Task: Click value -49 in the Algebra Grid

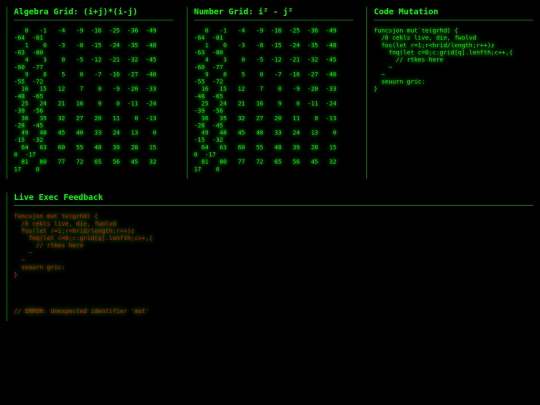Action: pyautogui.click(x=151, y=30)
